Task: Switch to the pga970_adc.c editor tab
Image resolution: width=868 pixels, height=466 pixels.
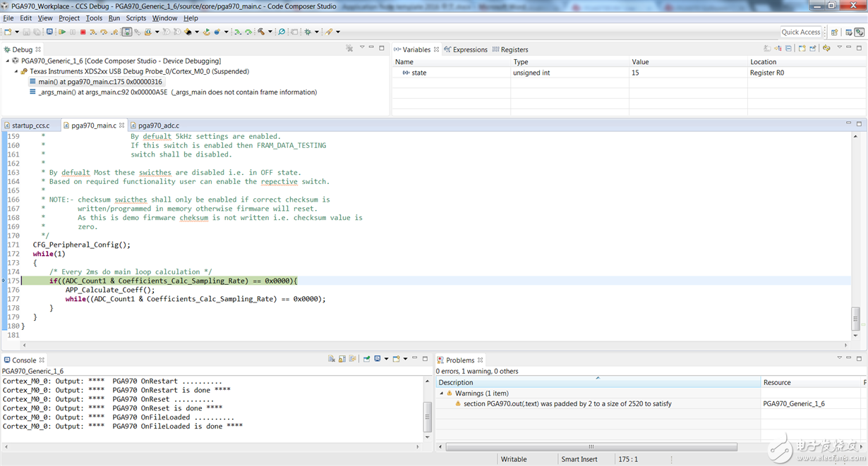Action: coord(158,125)
